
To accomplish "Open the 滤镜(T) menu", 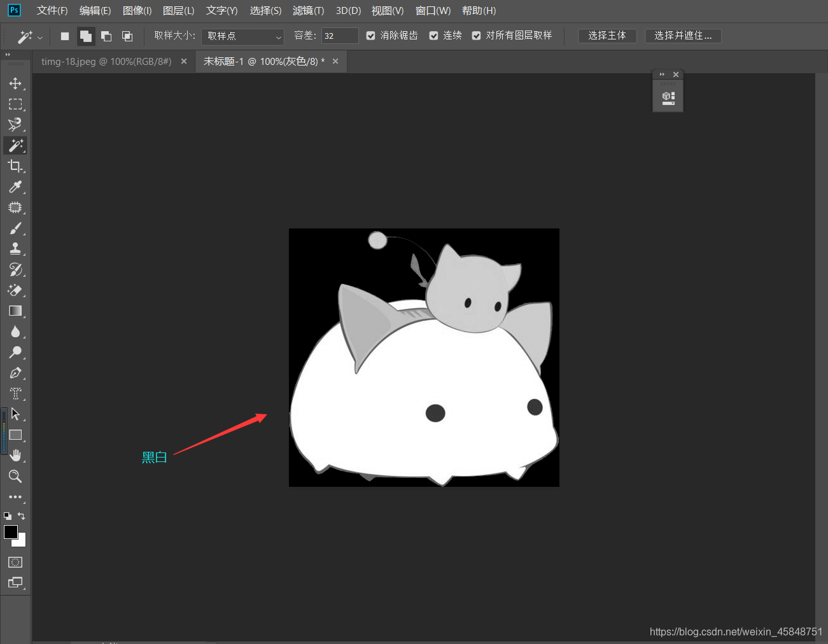I will tap(309, 11).
